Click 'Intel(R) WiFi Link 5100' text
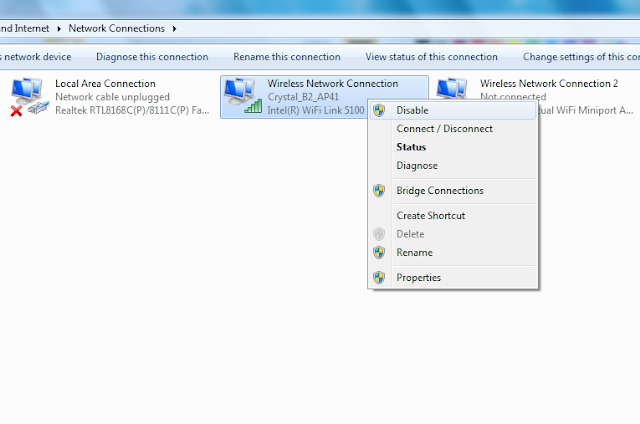The width and height of the screenshot is (640, 424). pos(316,110)
